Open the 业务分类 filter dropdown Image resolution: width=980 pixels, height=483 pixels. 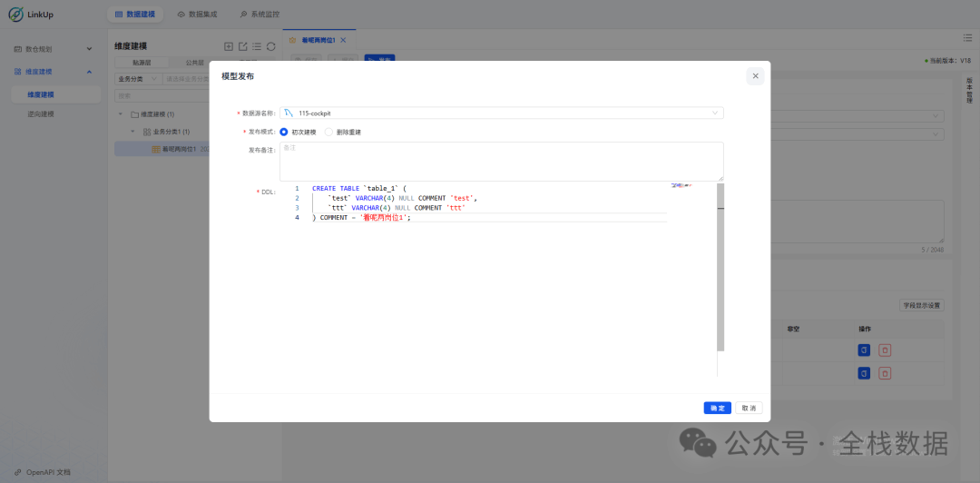click(x=137, y=79)
